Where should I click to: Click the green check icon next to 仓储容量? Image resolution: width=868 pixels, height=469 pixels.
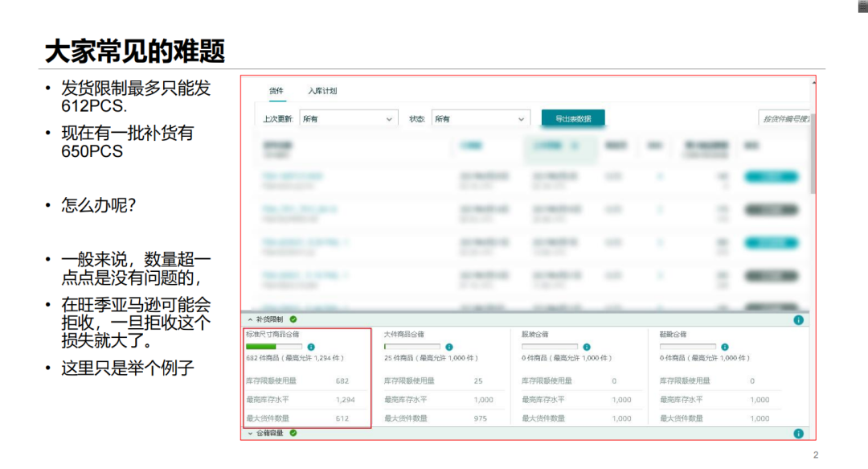coord(293,433)
